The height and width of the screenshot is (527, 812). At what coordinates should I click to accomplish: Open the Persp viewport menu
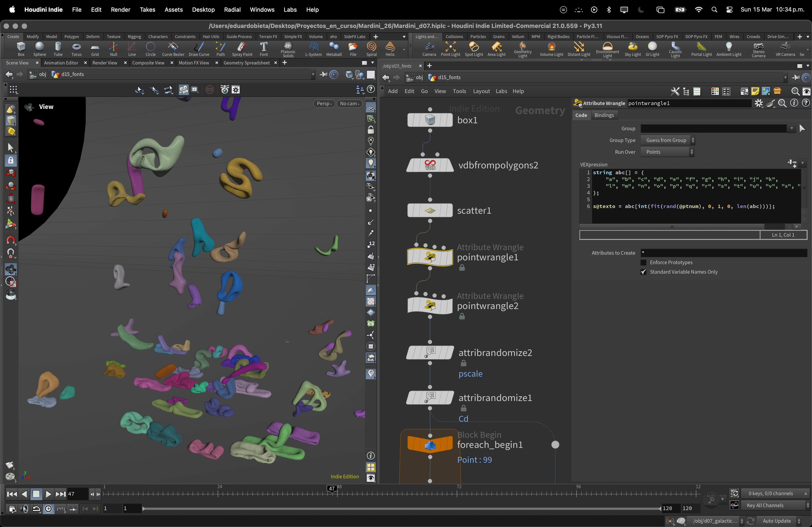click(x=324, y=104)
